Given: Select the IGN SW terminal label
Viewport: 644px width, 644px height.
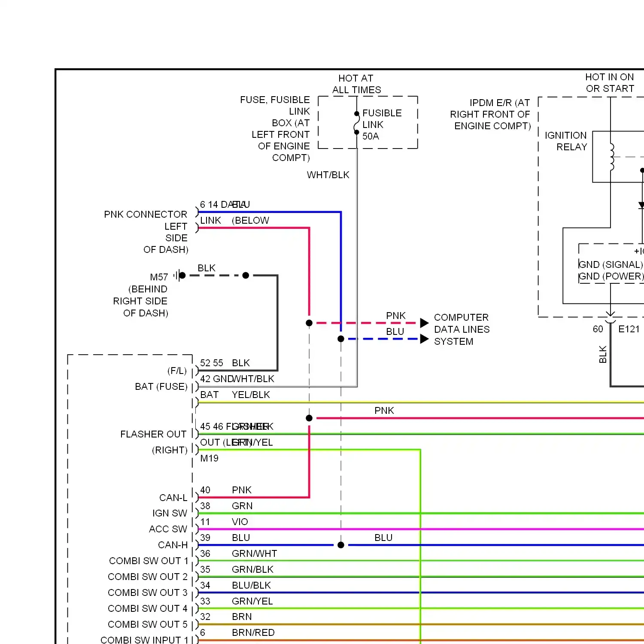Looking at the screenshot, I should [170, 513].
